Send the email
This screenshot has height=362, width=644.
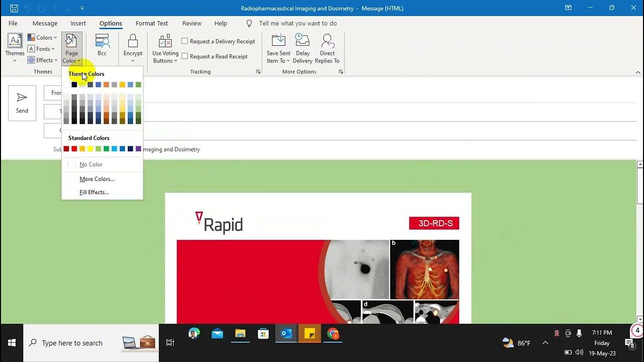tap(22, 103)
